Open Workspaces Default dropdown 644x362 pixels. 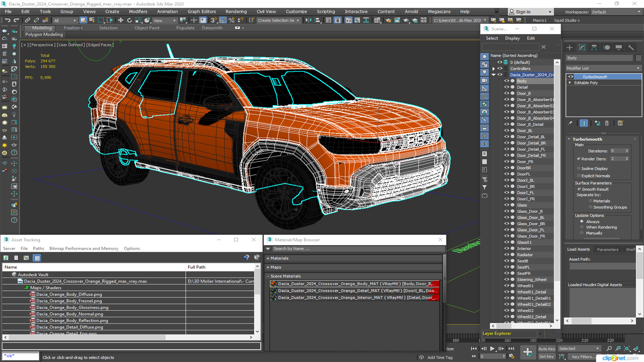point(616,12)
